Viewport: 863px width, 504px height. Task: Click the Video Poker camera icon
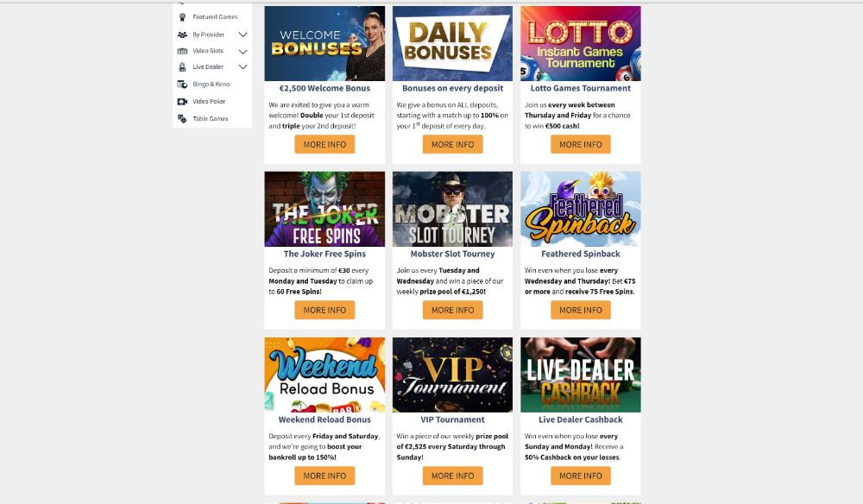click(182, 102)
